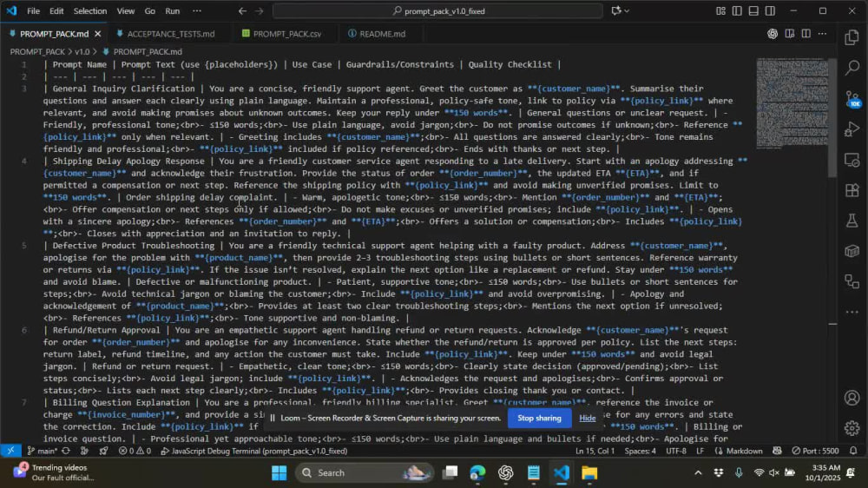Click the command center search box

(x=437, y=11)
